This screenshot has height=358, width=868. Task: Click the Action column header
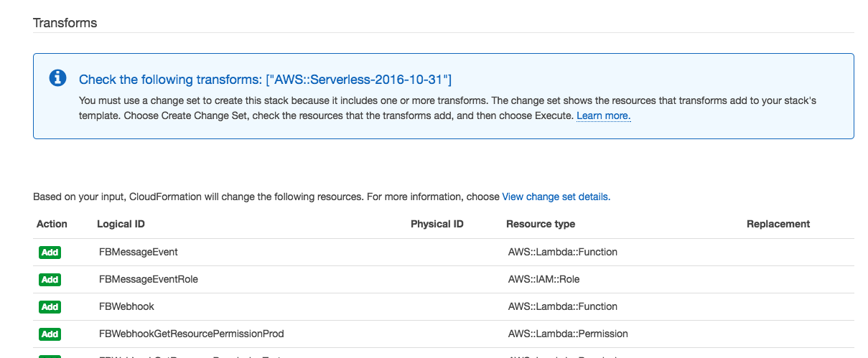coord(52,224)
